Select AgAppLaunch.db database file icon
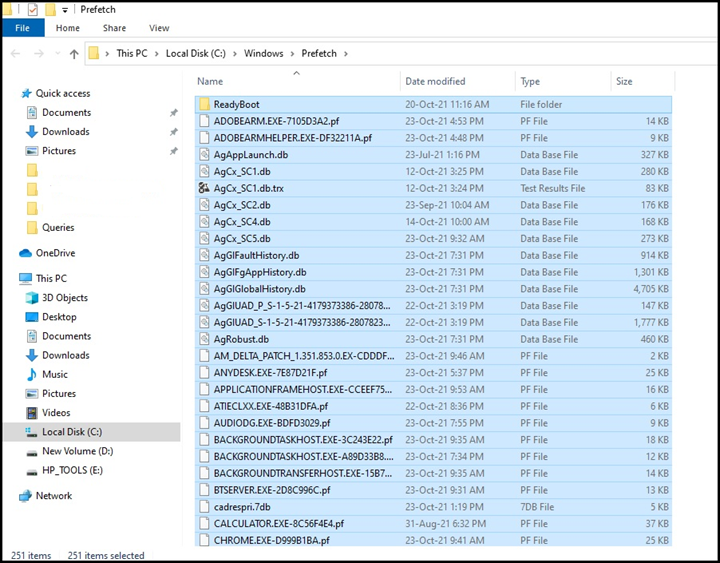 [204, 155]
